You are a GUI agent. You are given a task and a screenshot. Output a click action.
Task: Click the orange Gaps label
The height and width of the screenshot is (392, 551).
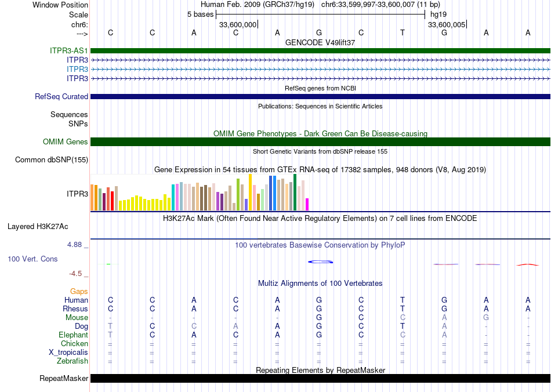[x=79, y=291]
